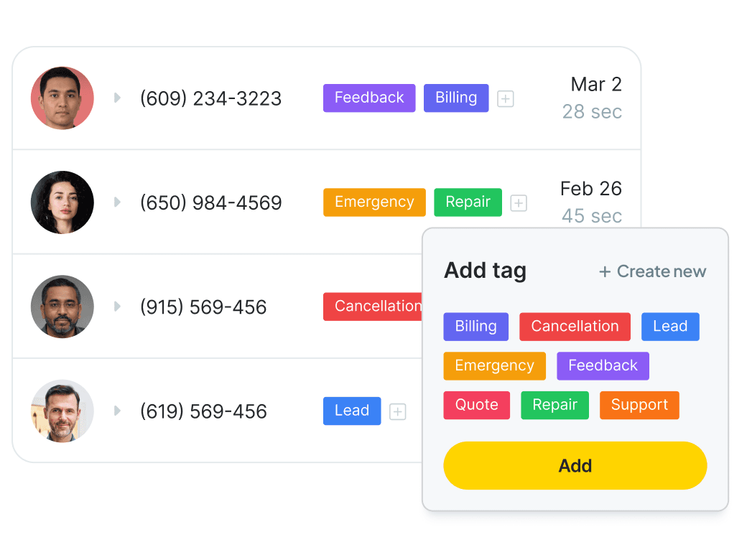Choose Feedback tag in Add tag popup
The image size is (747, 560).
point(603,365)
